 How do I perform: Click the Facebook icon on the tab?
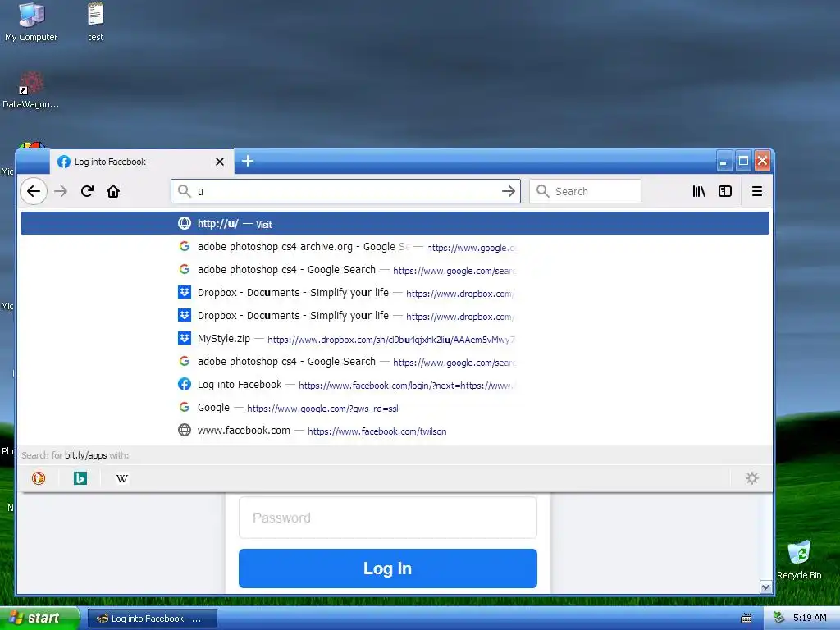(x=64, y=162)
